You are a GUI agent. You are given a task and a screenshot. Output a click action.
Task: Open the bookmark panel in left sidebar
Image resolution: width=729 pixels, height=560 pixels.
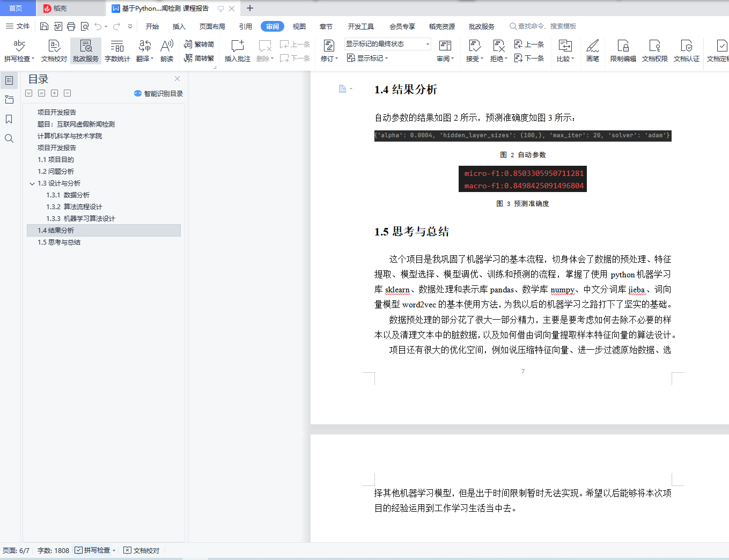pyautogui.click(x=9, y=119)
